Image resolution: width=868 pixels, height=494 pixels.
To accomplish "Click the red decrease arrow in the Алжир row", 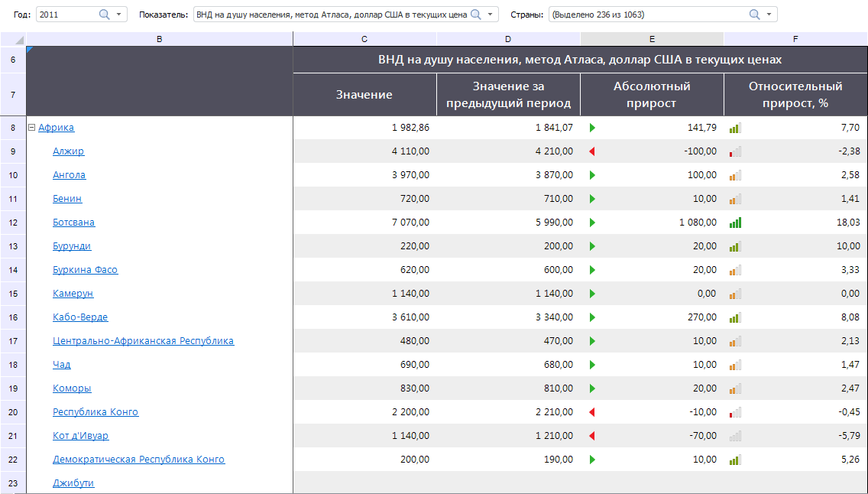I will click(x=591, y=151).
